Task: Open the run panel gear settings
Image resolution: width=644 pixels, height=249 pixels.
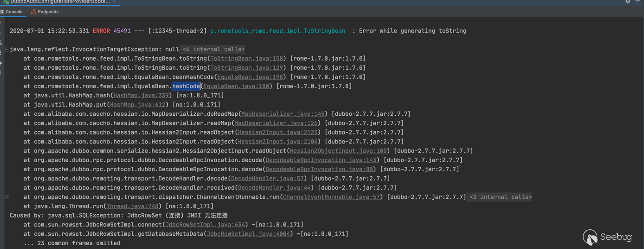Action: click(627, 2)
